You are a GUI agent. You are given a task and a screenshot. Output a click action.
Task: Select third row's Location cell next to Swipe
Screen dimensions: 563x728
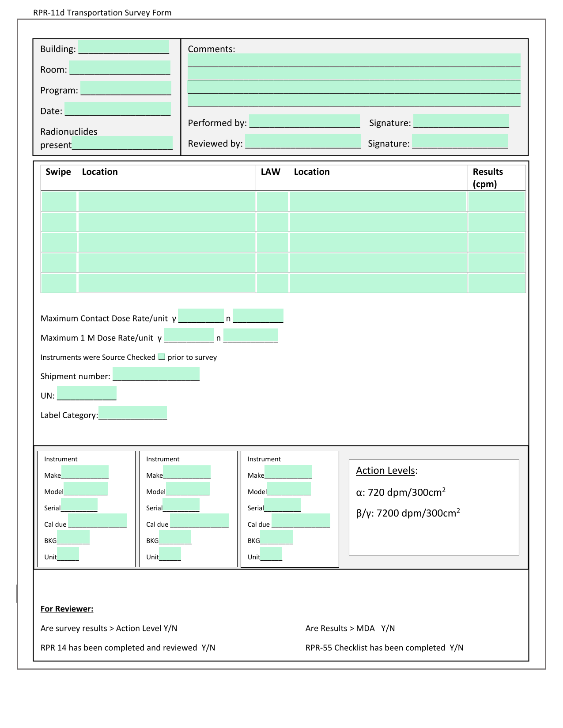pos(167,242)
